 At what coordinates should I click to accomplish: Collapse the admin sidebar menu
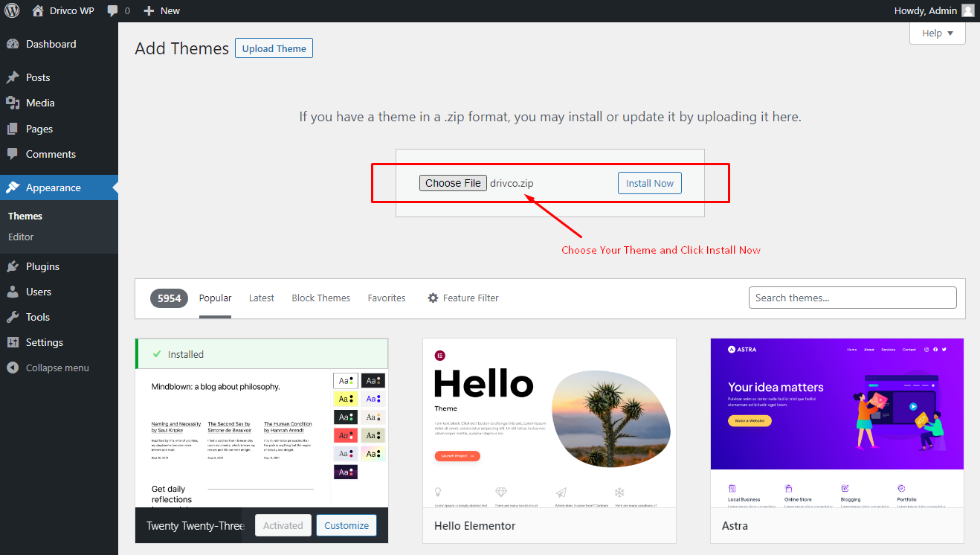point(59,368)
